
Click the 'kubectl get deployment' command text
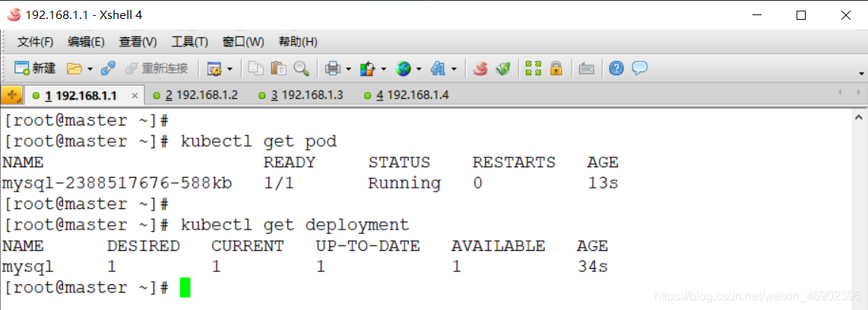tap(295, 225)
